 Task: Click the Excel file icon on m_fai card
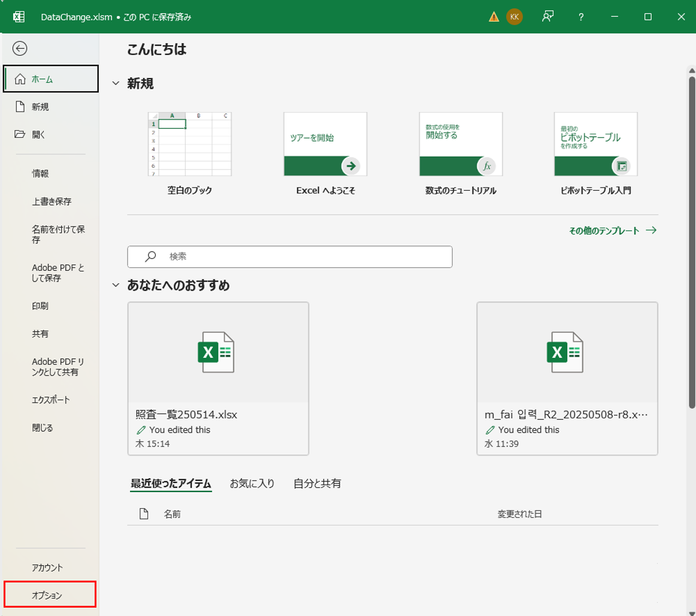(x=565, y=352)
